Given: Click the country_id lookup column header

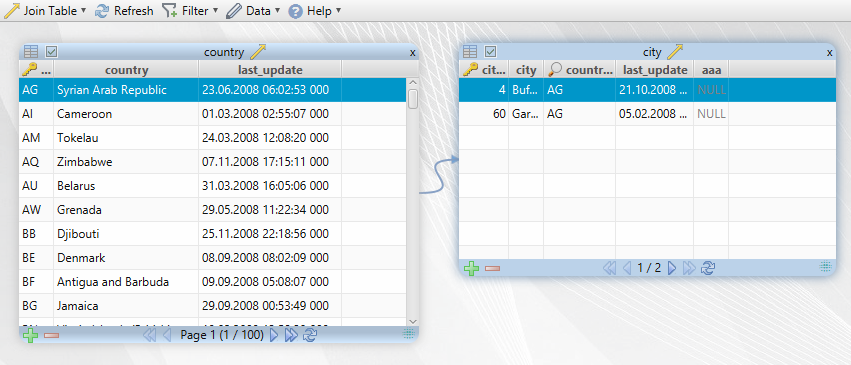Looking at the screenshot, I should click(x=580, y=69).
